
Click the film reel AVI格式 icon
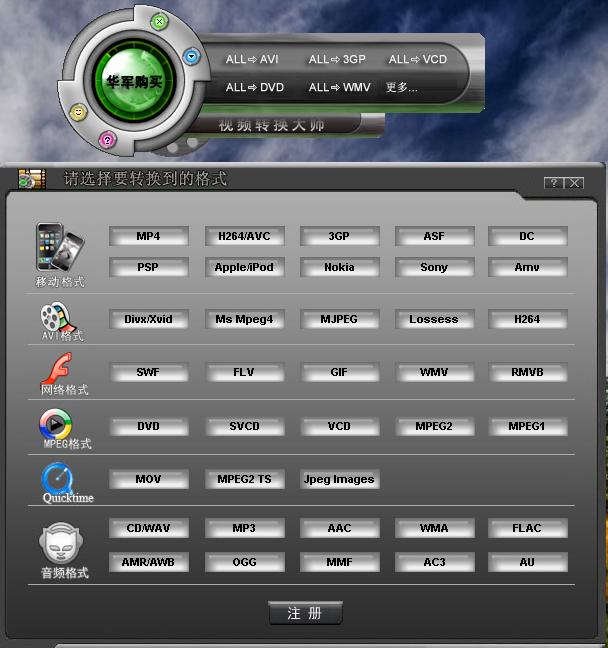click(x=58, y=317)
